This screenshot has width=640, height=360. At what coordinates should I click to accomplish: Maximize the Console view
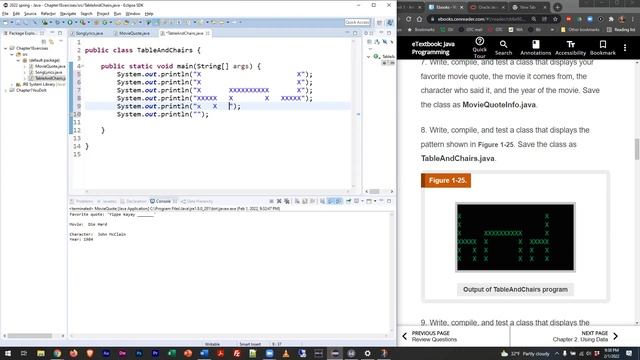tap(389, 201)
